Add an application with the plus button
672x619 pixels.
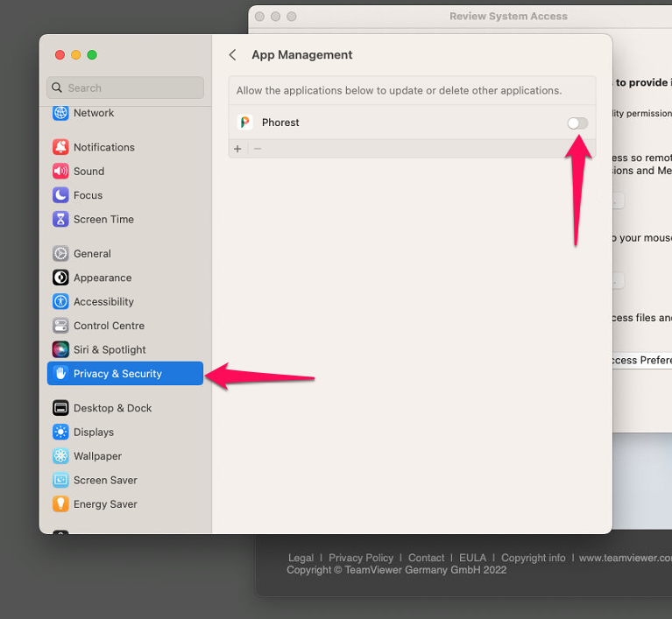coord(237,149)
